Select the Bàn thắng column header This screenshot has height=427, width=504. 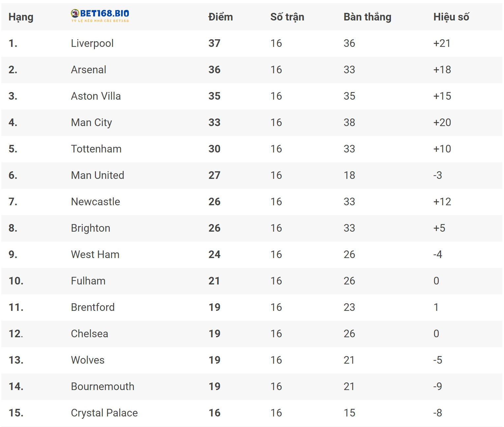367,17
